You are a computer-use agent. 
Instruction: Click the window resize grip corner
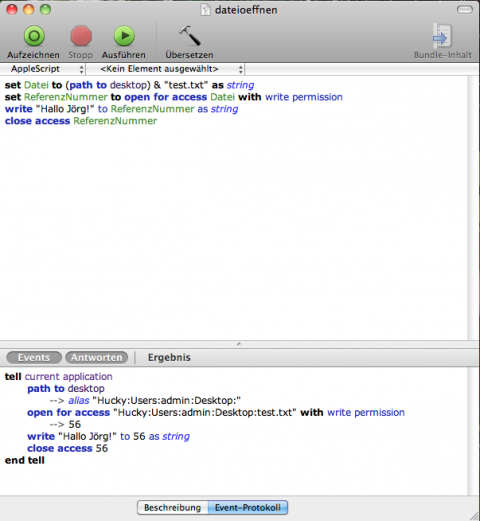pos(475,516)
